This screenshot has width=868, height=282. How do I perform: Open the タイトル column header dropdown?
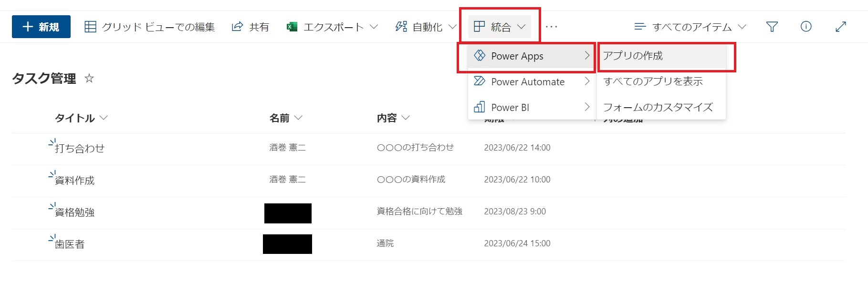tap(81, 118)
